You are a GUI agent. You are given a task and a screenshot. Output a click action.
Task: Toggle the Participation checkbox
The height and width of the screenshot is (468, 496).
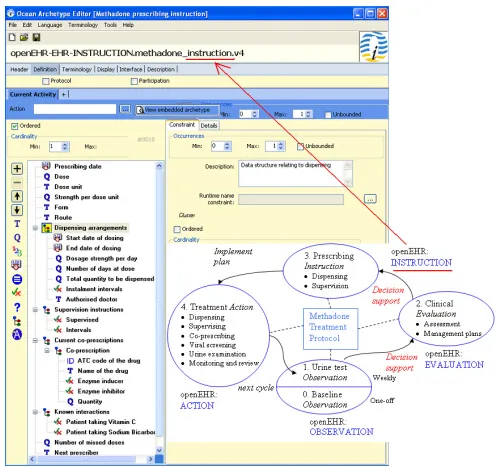(134, 81)
